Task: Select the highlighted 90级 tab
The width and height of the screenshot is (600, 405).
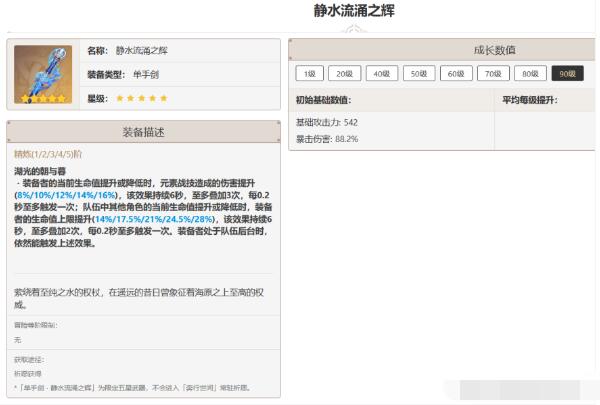Action: click(567, 73)
